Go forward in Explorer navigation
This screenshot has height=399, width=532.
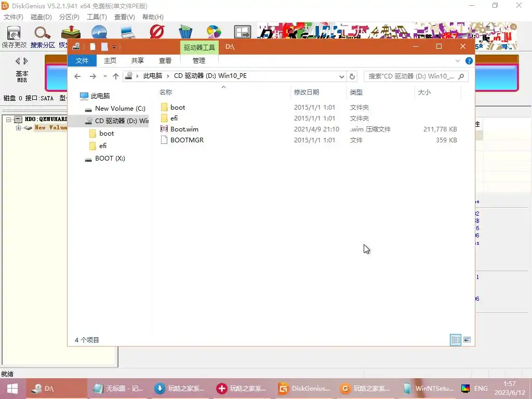[92, 76]
